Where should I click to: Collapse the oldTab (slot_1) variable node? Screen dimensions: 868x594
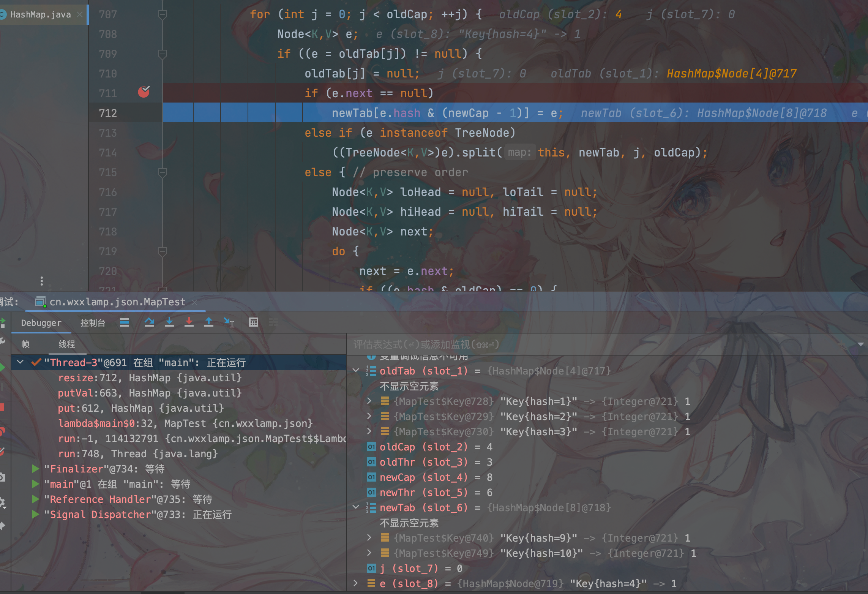click(x=356, y=370)
